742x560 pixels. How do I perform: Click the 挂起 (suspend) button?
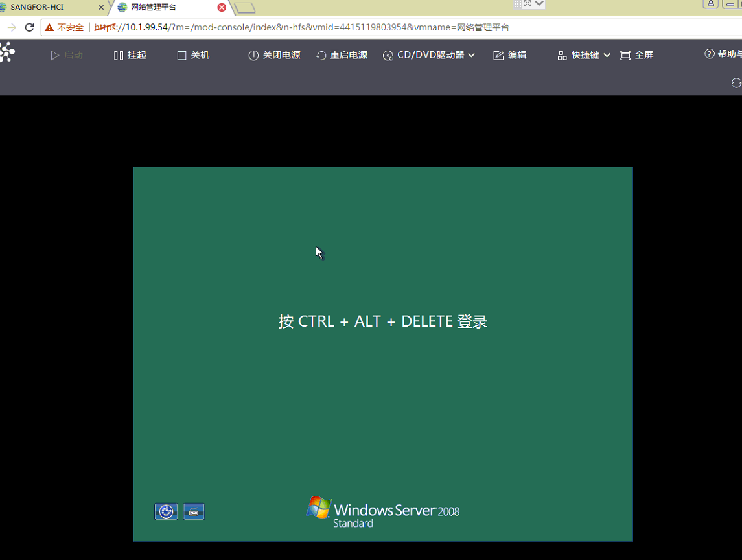130,55
